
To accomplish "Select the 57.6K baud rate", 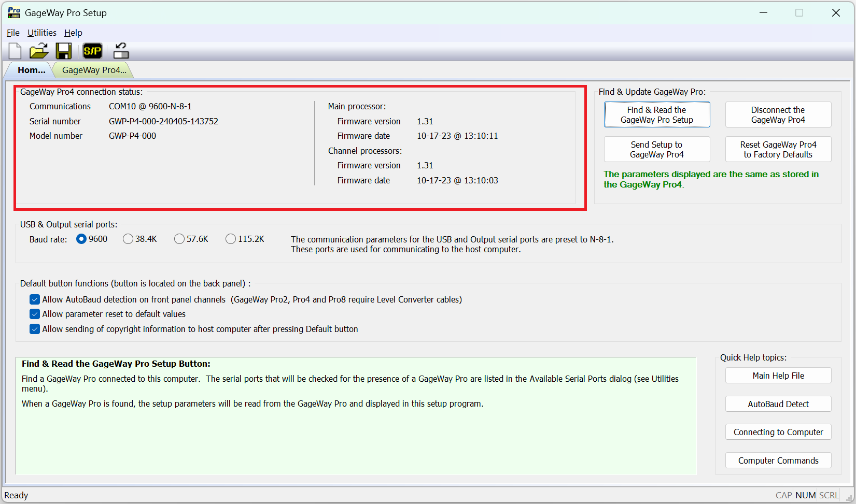I will coord(179,239).
